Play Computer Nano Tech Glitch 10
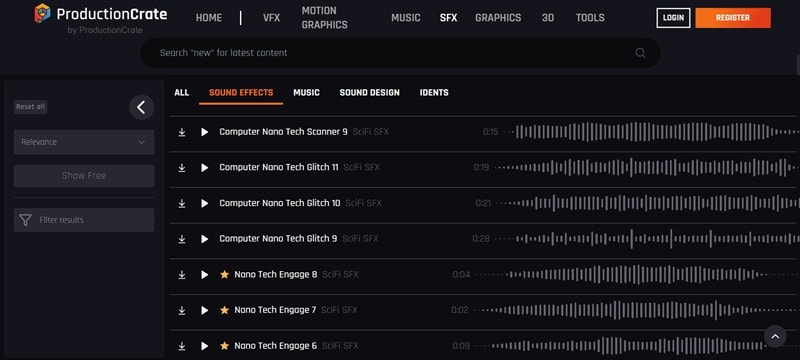This screenshot has width=800, height=360. pyautogui.click(x=205, y=203)
